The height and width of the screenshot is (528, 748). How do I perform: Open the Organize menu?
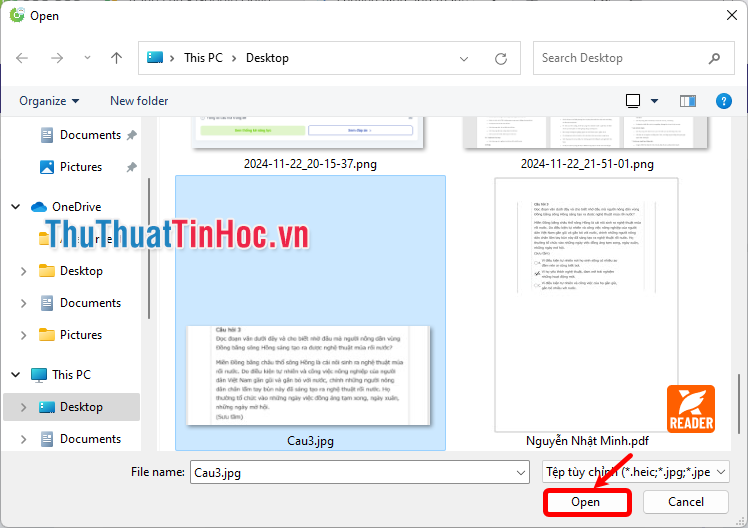click(x=49, y=101)
